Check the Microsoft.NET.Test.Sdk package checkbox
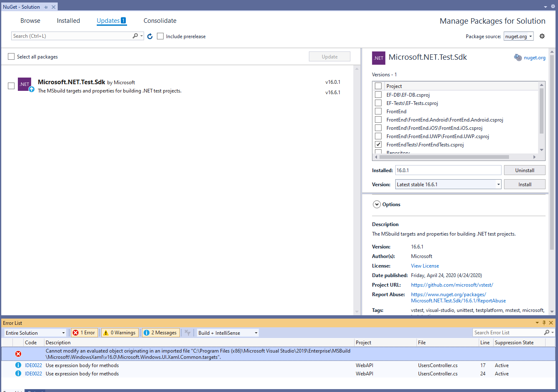 pos(11,86)
